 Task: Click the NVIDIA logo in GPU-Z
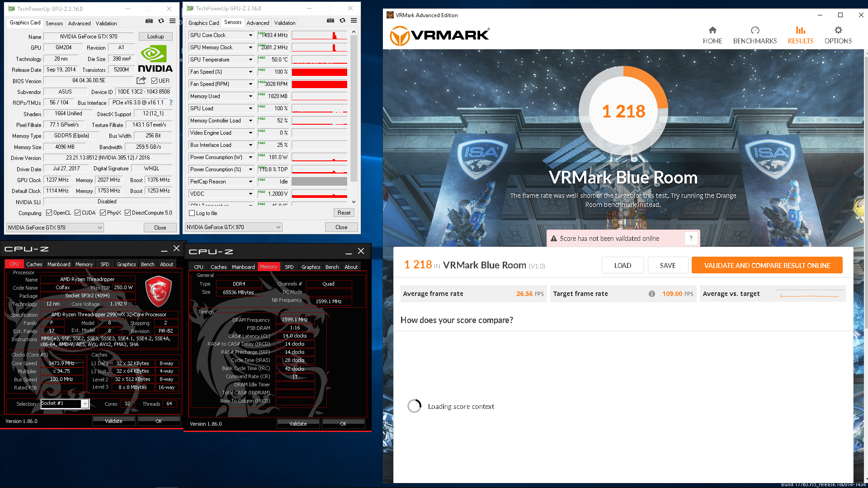[155, 59]
